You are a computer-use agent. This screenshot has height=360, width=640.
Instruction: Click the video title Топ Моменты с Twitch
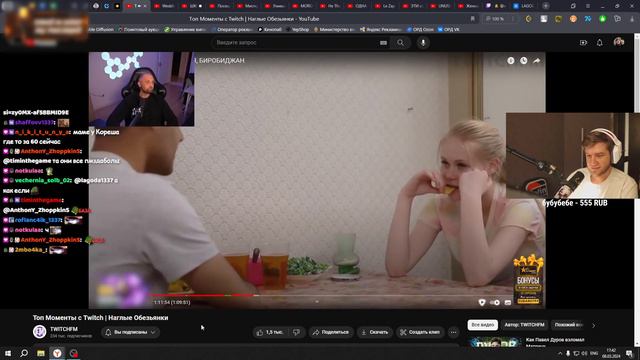point(100,318)
